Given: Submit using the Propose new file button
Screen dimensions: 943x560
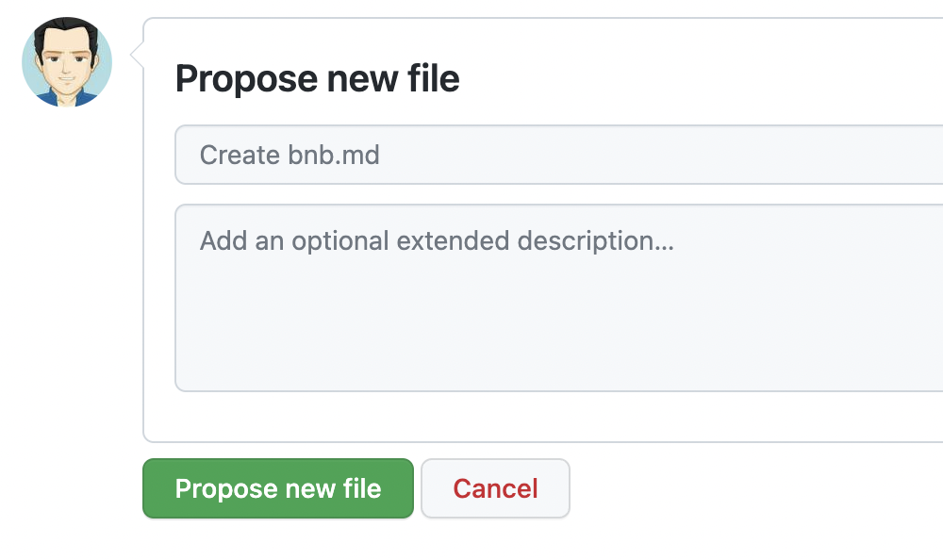Looking at the screenshot, I should tap(278, 488).
